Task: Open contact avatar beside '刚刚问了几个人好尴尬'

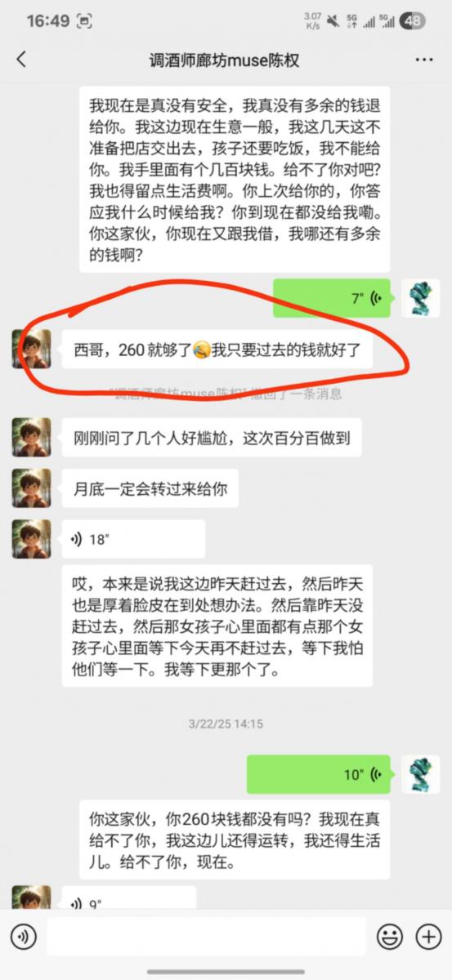Action: point(31,438)
